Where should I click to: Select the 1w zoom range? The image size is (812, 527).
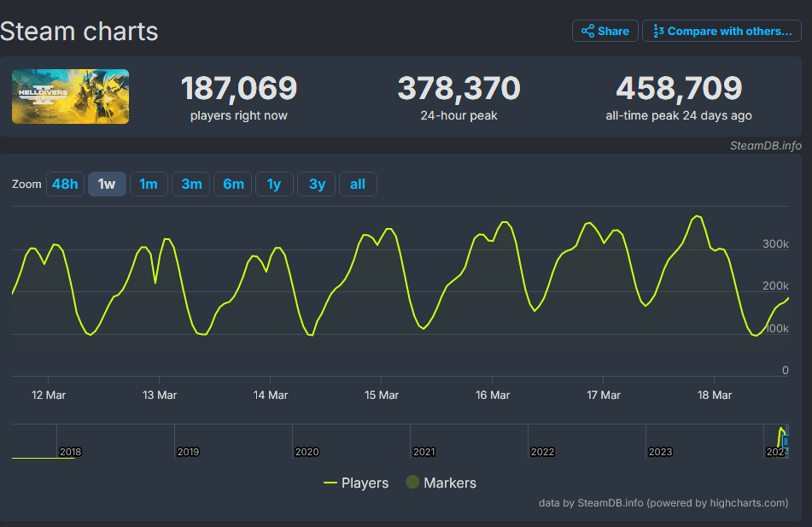pyautogui.click(x=107, y=184)
